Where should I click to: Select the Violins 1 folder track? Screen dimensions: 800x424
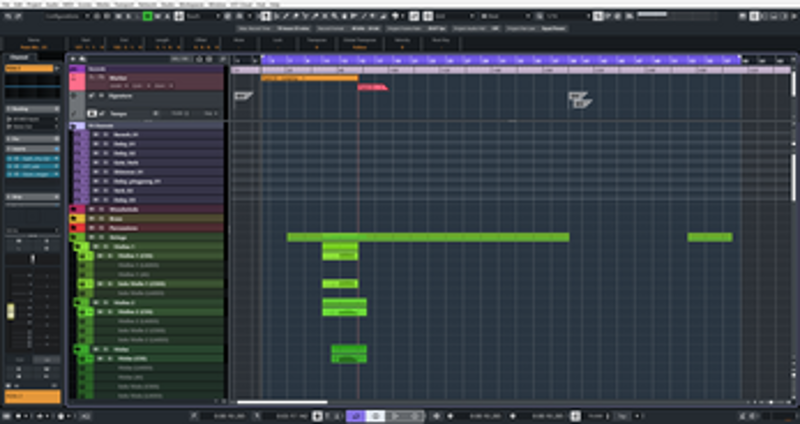125,247
